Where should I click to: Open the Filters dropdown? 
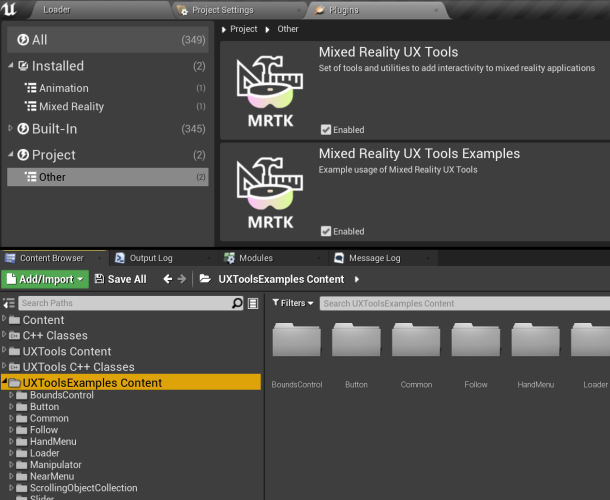tap(293, 303)
